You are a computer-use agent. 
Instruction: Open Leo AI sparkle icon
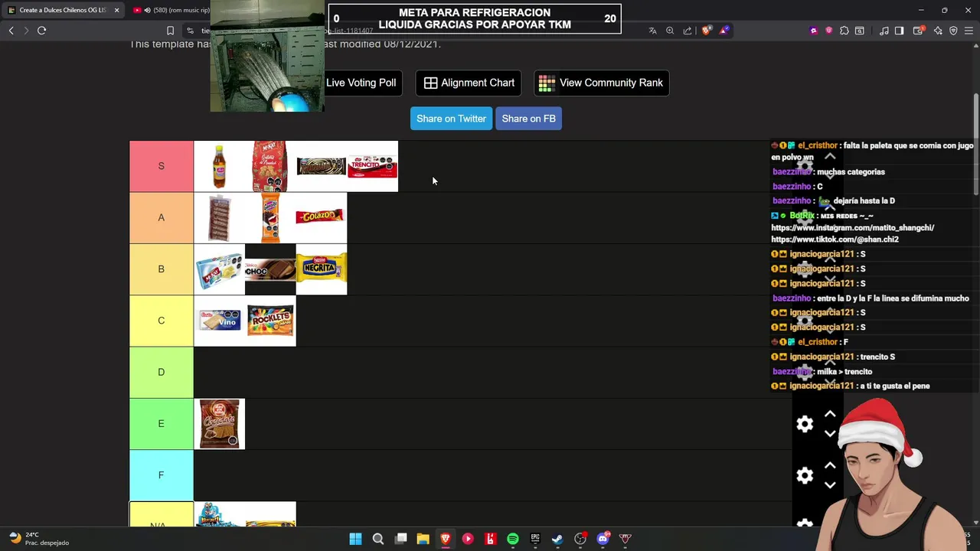point(938,31)
